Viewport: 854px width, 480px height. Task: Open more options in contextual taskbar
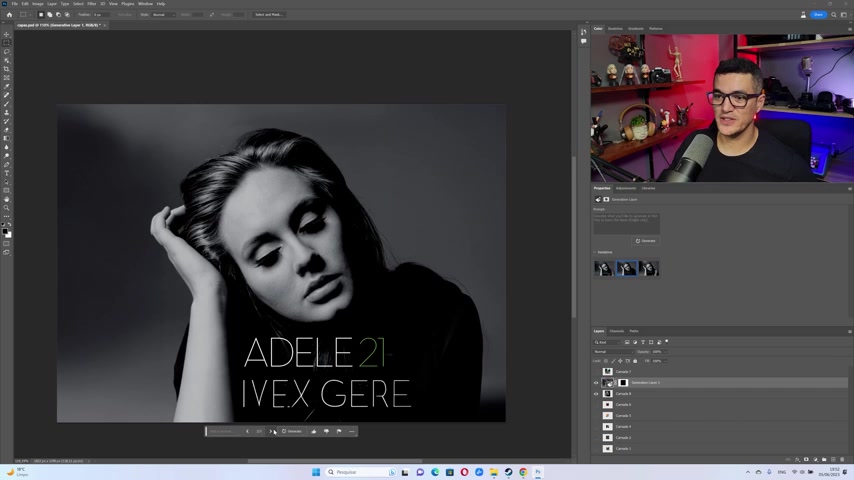click(352, 432)
